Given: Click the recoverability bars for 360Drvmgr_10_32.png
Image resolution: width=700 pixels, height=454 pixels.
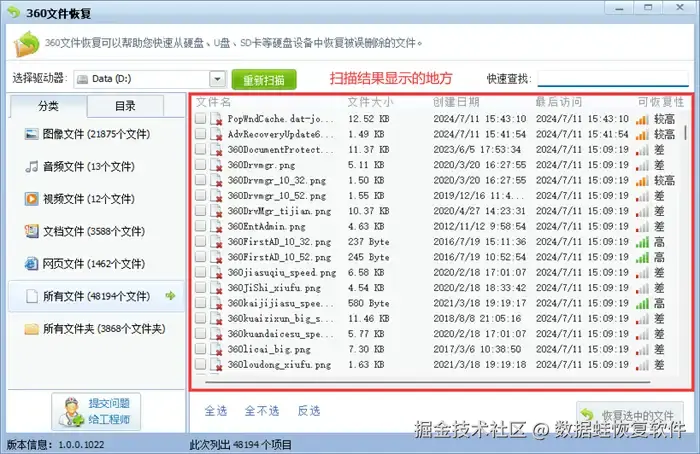Looking at the screenshot, I should click(x=642, y=180).
